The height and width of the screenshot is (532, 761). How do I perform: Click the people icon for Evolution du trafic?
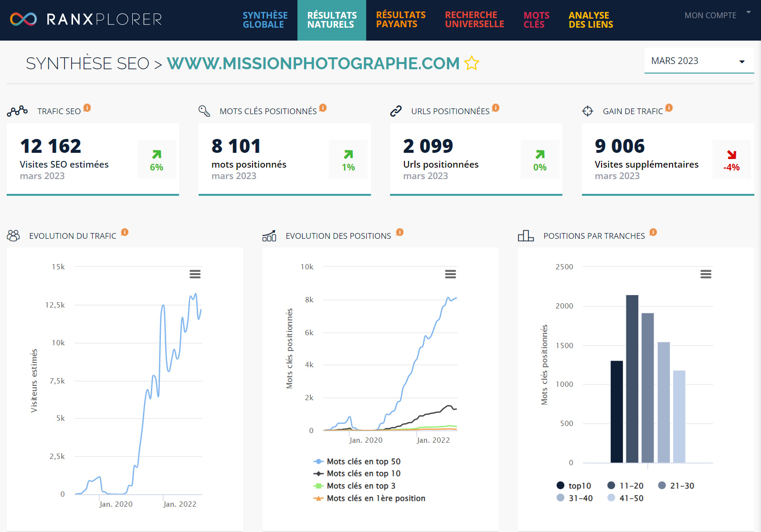[x=13, y=235]
